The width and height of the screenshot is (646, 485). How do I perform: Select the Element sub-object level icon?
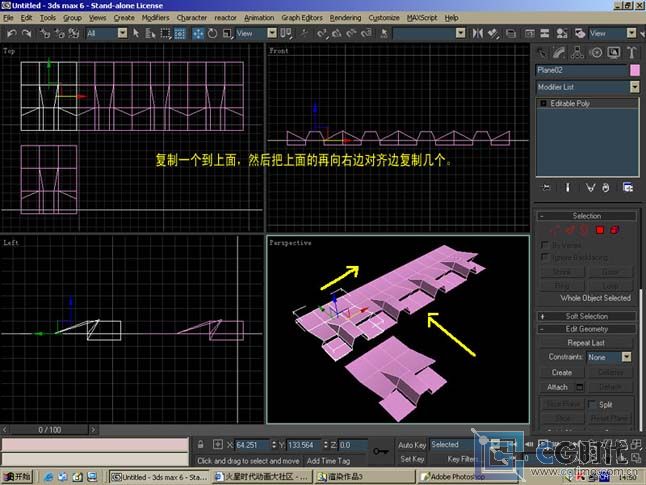[x=615, y=230]
